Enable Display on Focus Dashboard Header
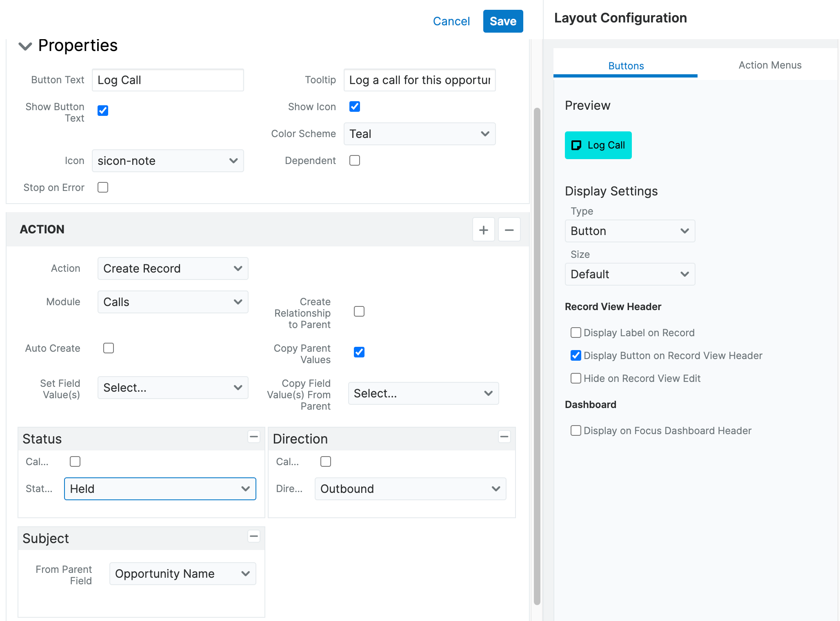The width and height of the screenshot is (840, 621). [576, 430]
